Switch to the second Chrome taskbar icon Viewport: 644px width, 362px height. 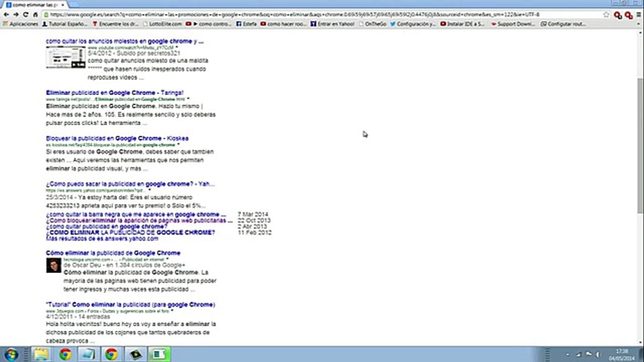pos(111,354)
